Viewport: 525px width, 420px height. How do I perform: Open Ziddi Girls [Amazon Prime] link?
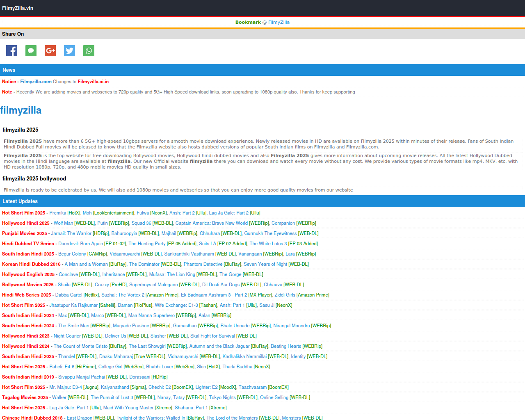302,295
